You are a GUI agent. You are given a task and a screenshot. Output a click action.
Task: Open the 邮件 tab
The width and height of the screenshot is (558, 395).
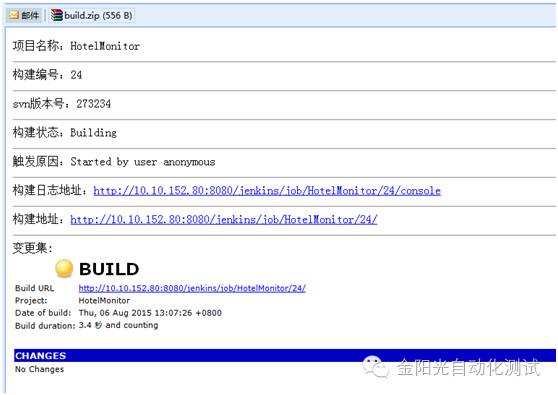click(x=24, y=15)
